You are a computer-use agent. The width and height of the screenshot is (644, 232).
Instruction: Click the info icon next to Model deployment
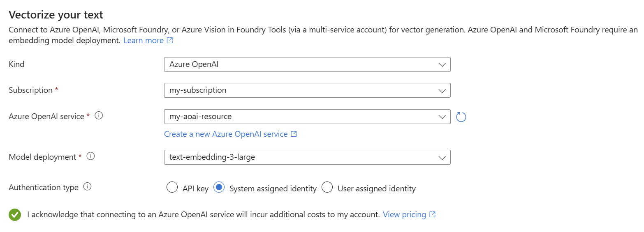(x=91, y=156)
